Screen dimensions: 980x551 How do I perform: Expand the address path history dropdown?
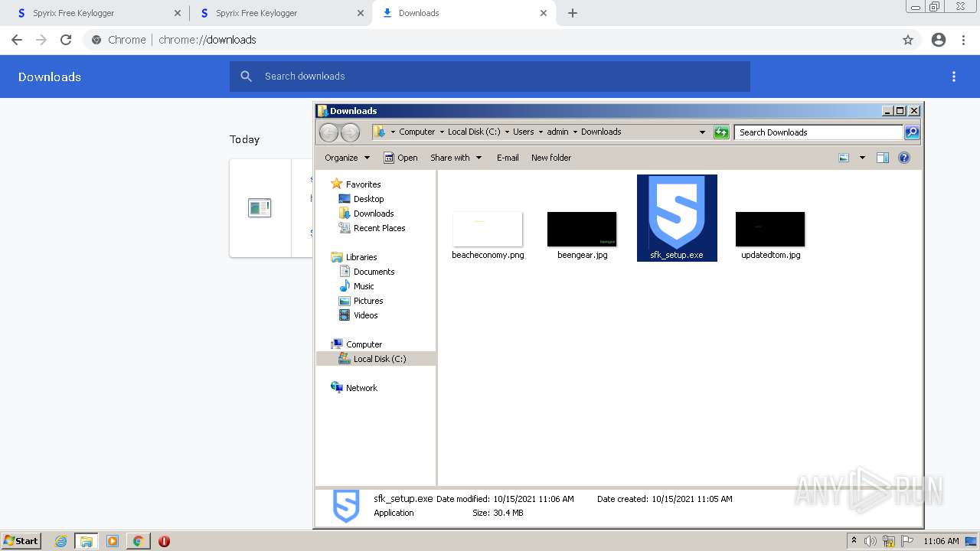702,132
